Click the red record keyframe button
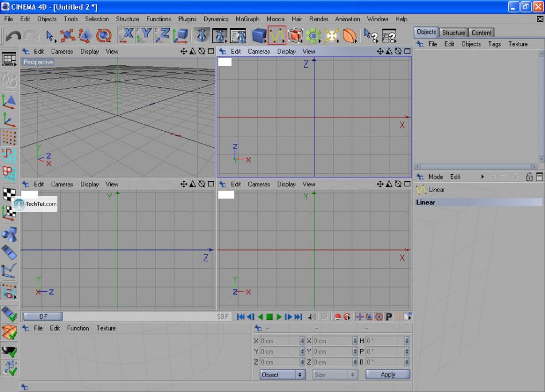Image resolution: width=545 pixels, height=392 pixels. [x=337, y=317]
